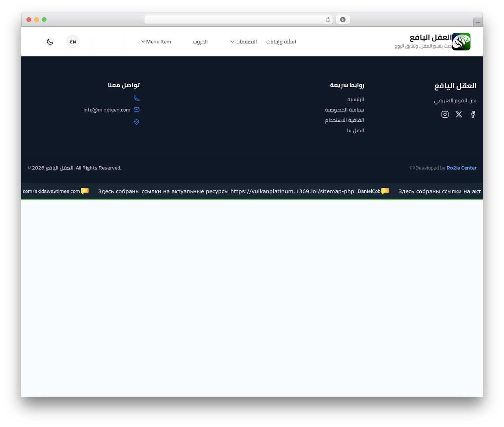The image size is (504, 427).
Task: Click the header site title العقل اليافع
Action: pos(431,37)
